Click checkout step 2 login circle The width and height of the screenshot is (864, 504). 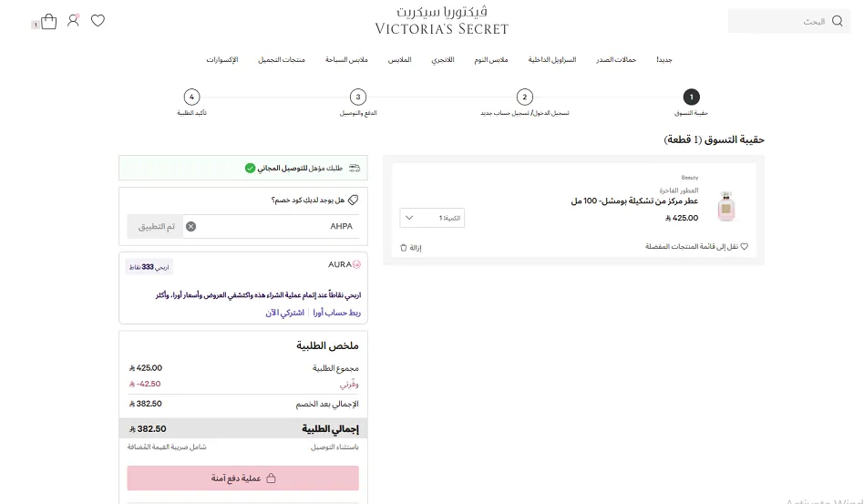pos(525,97)
